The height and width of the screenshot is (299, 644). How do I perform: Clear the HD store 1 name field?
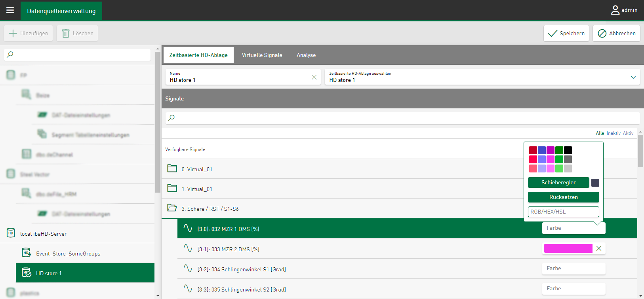point(314,77)
